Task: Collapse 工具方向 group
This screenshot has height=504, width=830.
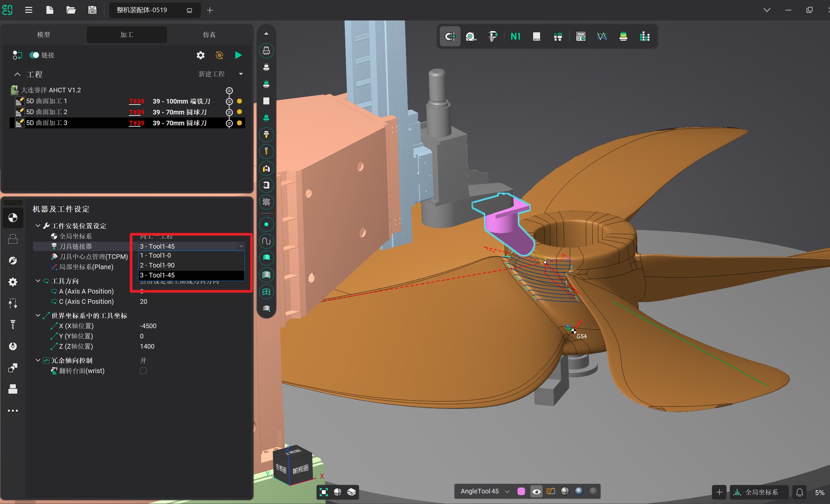Action: 38,281
